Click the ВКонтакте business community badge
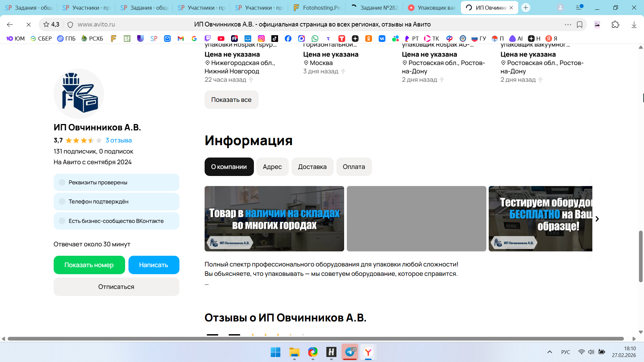Image resolution: width=644 pixels, height=362 pixels. pos(116,221)
